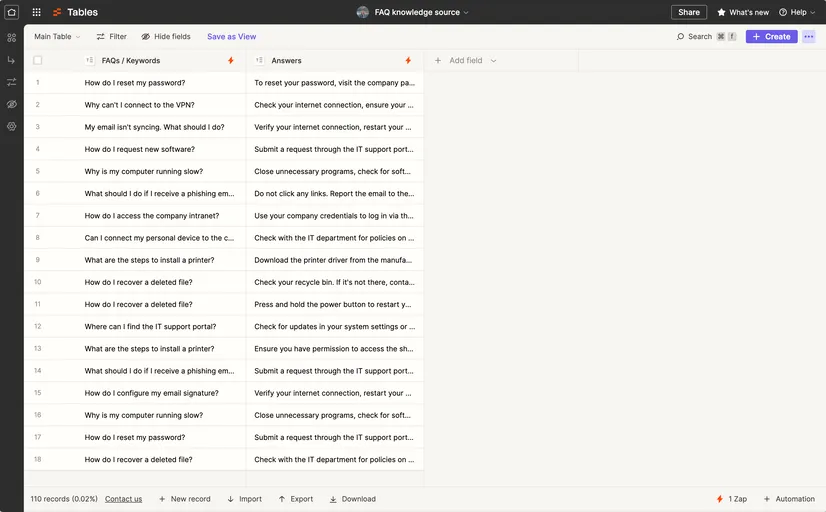Open Hide fields option
This screenshot has height=512, width=826.
coord(166,36)
